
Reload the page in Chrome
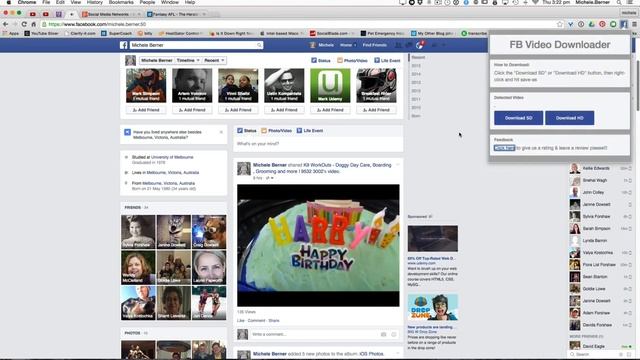click(x=24, y=24)
